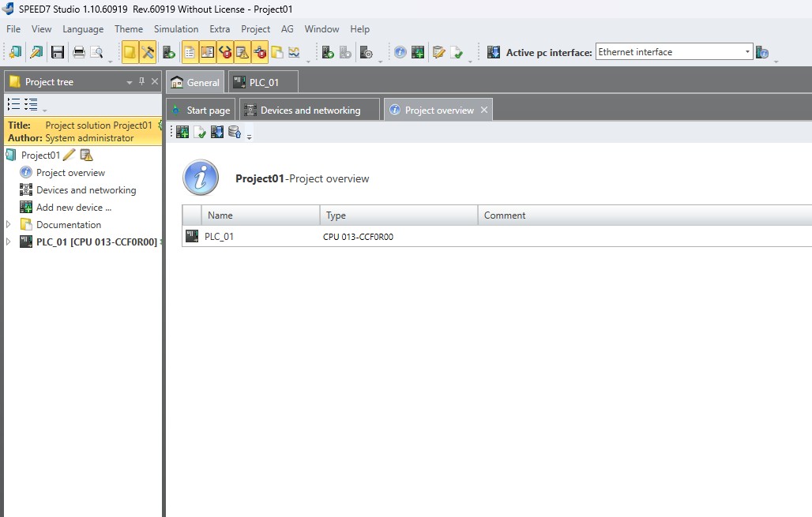Image resolution: width=812 pixels, height=517 pixels.
Task: Open the Extra menu
Action: pos(220,29)
